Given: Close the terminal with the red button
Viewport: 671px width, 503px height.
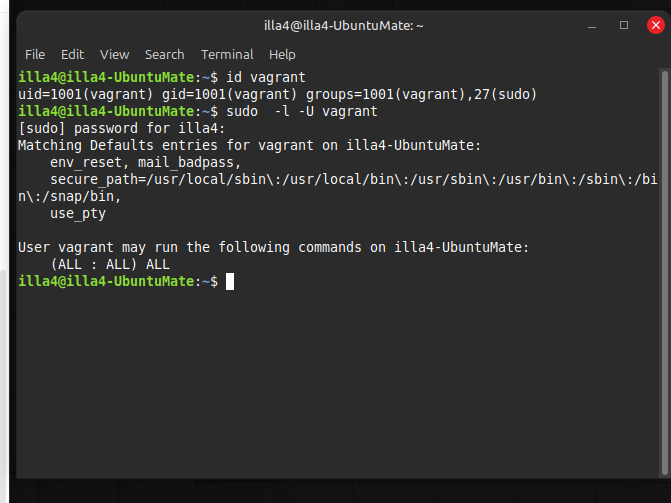Looking at the screenshot, I should [x=656, y=24].
